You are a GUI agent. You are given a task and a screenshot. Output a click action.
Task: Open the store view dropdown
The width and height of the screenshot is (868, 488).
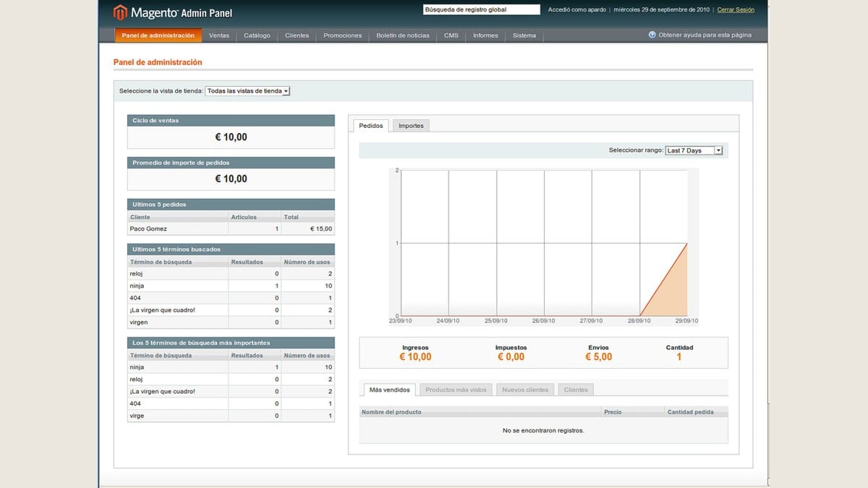(x=247, y=91)
